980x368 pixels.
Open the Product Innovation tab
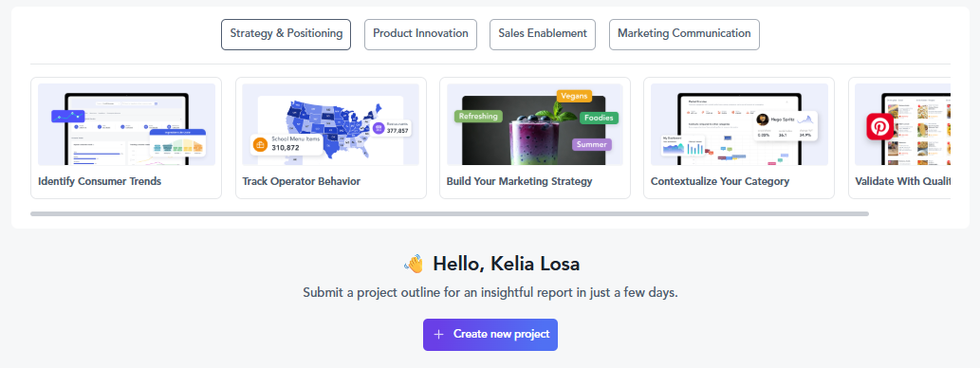[420, 34]
